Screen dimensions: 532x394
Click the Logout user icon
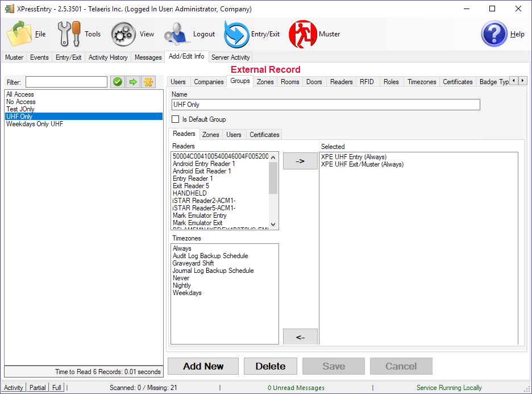(x=177, y=34)
